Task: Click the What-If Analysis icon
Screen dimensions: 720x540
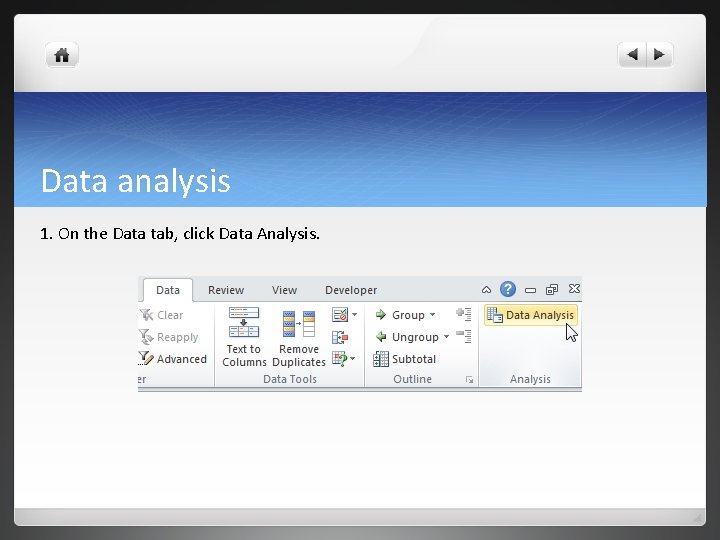Action: pyautogui.click(x=340, y=359)
